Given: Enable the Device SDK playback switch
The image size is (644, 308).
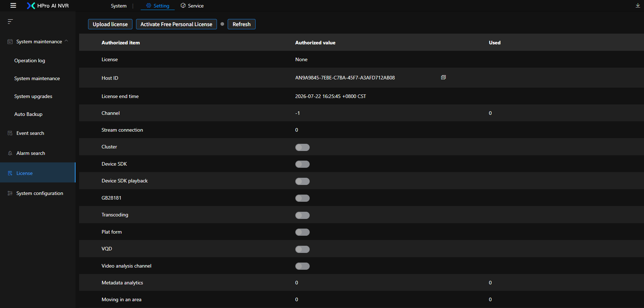Looking at the screenshot, I should (x=302, y=181).
